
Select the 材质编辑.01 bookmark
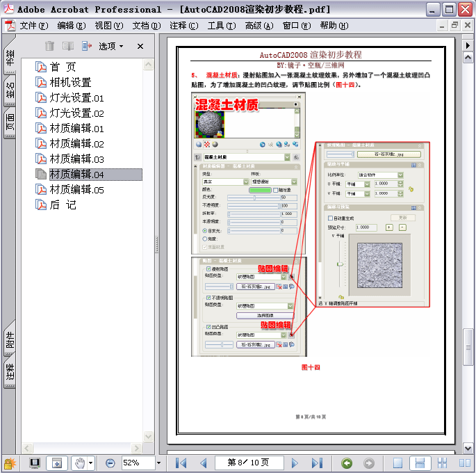pos(77,129)
